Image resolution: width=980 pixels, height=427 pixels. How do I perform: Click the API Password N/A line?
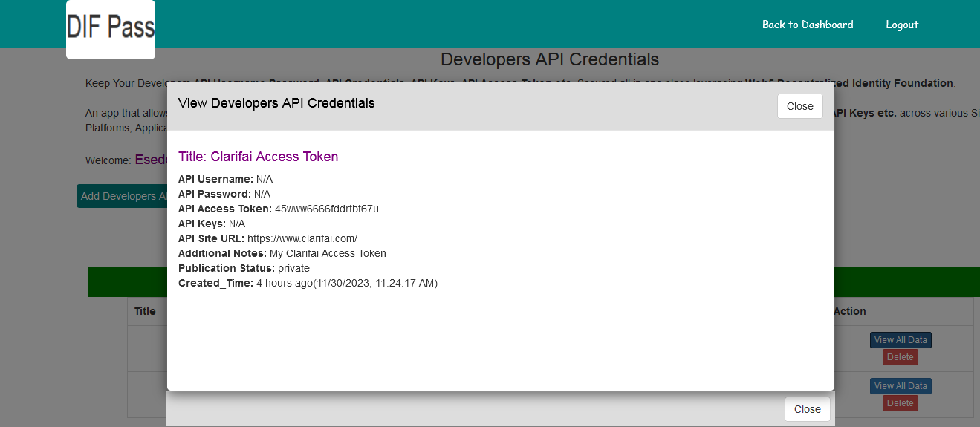pos(224,194)
